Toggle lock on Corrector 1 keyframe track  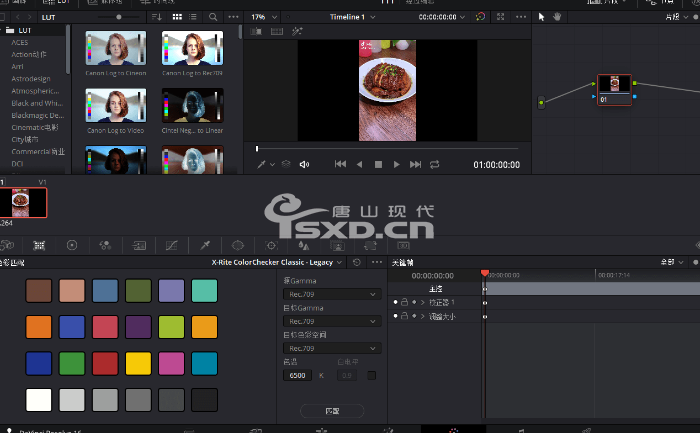click(404, 302)
